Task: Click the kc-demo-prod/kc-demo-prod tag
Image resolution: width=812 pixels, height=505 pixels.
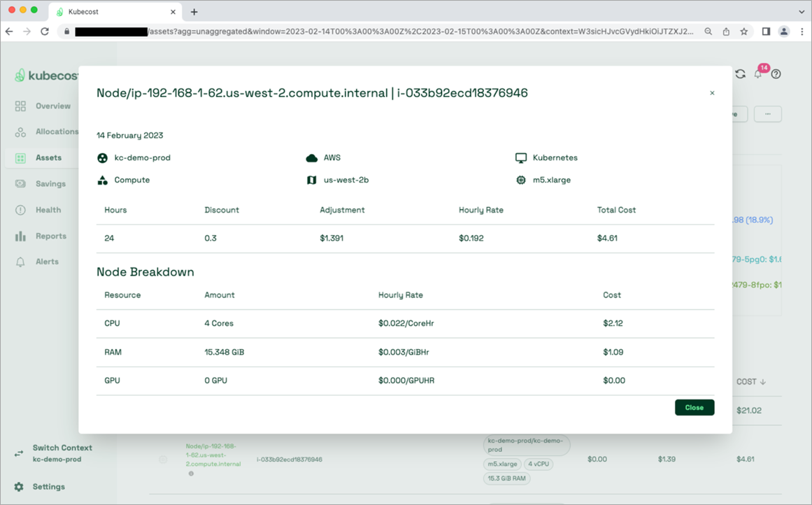Action: tap(527, 445)
